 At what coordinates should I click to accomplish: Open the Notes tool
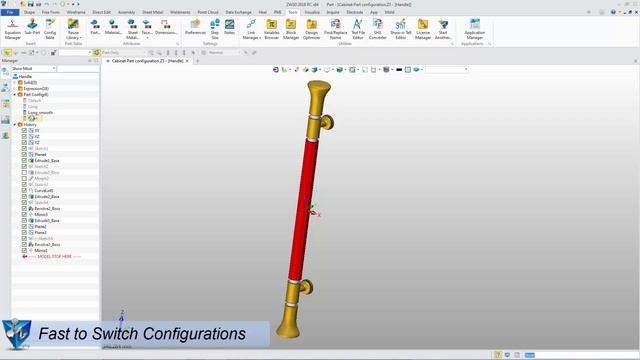coord(229,27)
